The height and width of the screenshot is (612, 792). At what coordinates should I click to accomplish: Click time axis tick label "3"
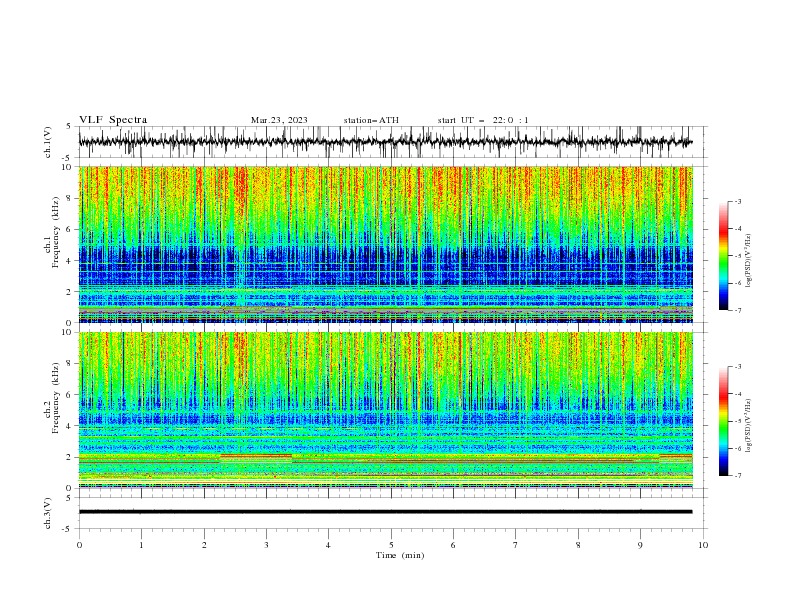click(x=266, y=545)
